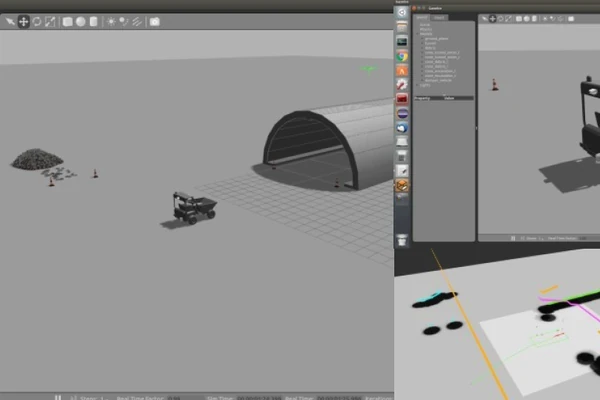Pause the simulation in bottom bar
Image resolution: width=600 pixels, height=400 pixels.
click(x=58, y=396)
